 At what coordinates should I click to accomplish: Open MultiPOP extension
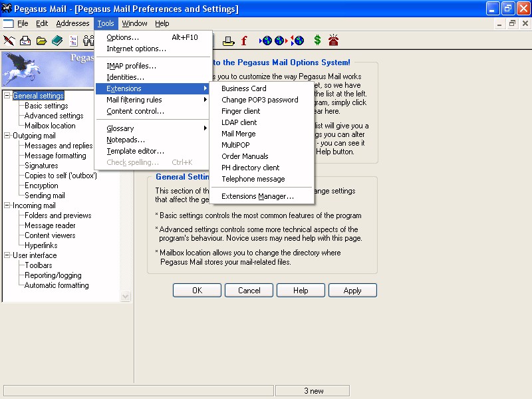(261, 145)
